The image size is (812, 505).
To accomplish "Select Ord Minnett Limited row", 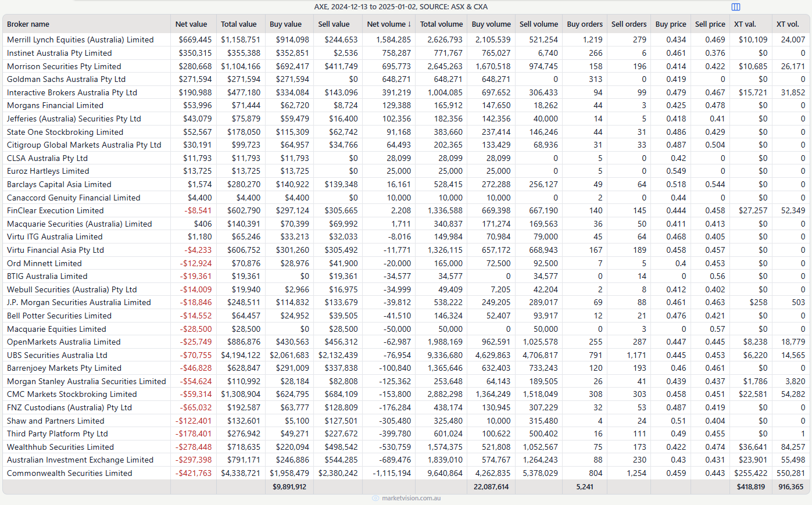I will (x=406, y=263).
